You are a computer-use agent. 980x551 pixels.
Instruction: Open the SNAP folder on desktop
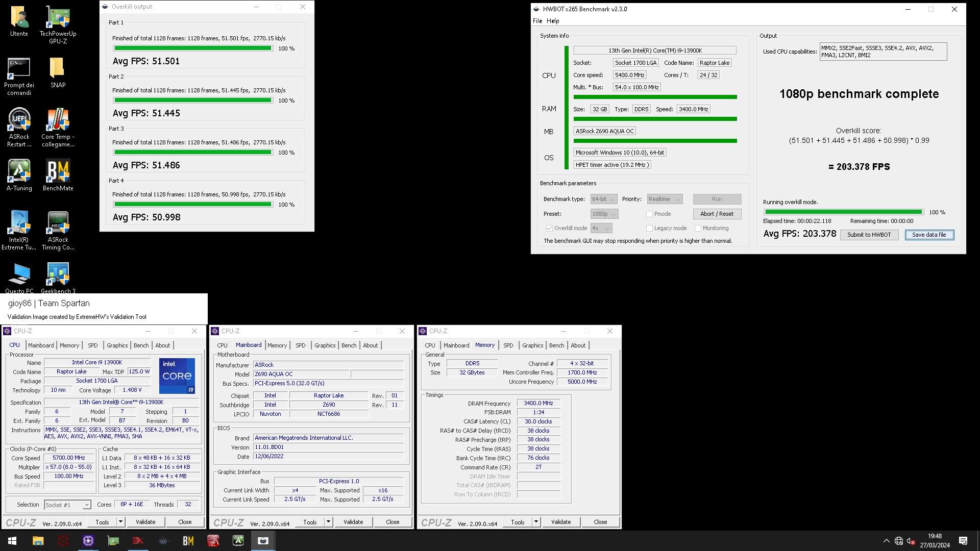(58, 73)
